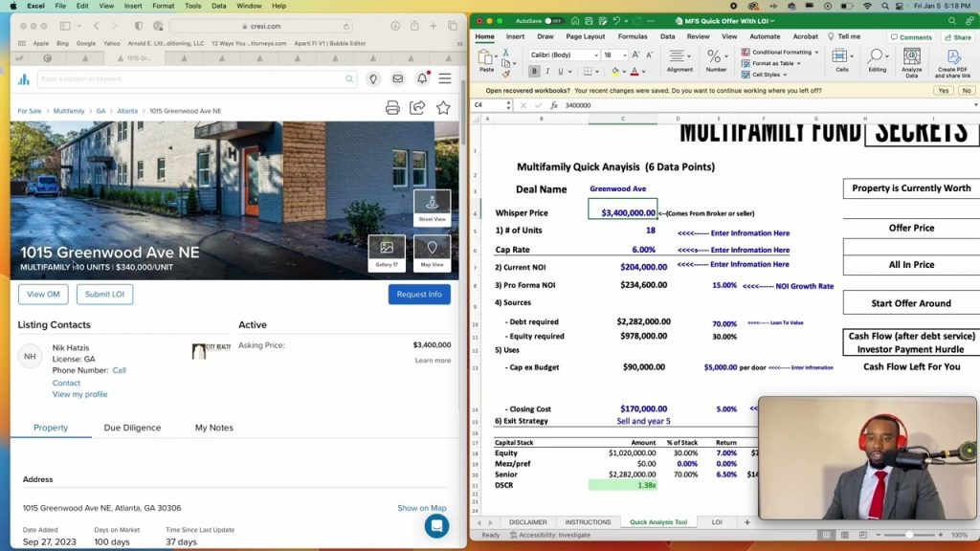980x551 pixels.
Task: Open the Crexi messages envelope icon
Action: coord(397,78)
